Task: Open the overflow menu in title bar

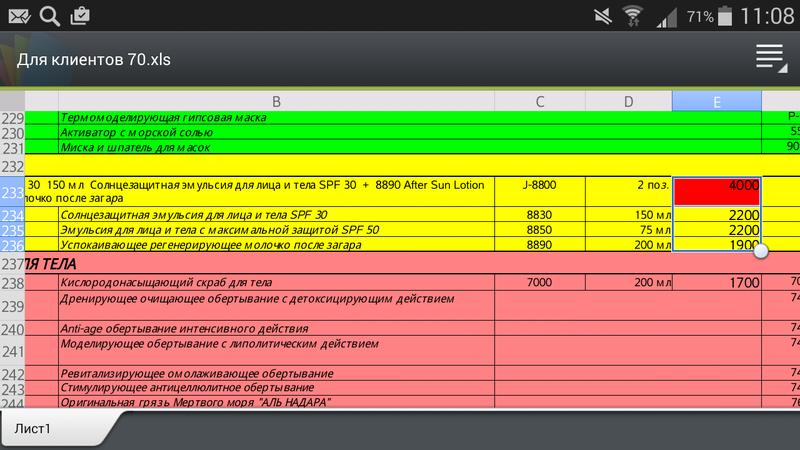Action: pos(771,58)
